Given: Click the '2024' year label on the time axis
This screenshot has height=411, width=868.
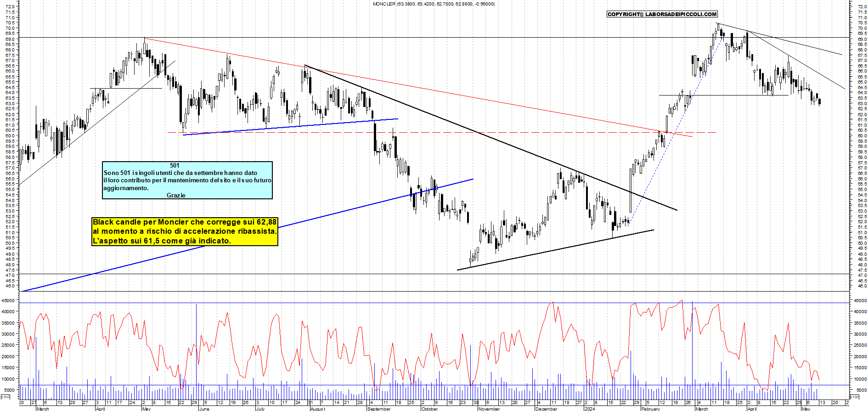Looking at the screenshot, I should pyautogui.click(x=590, y=409).
